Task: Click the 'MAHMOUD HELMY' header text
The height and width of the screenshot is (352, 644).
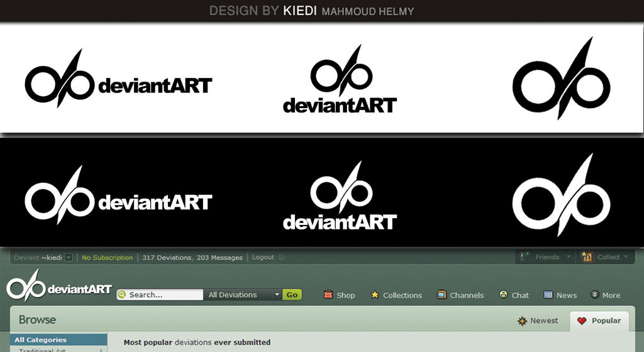Action: [368, 11]
